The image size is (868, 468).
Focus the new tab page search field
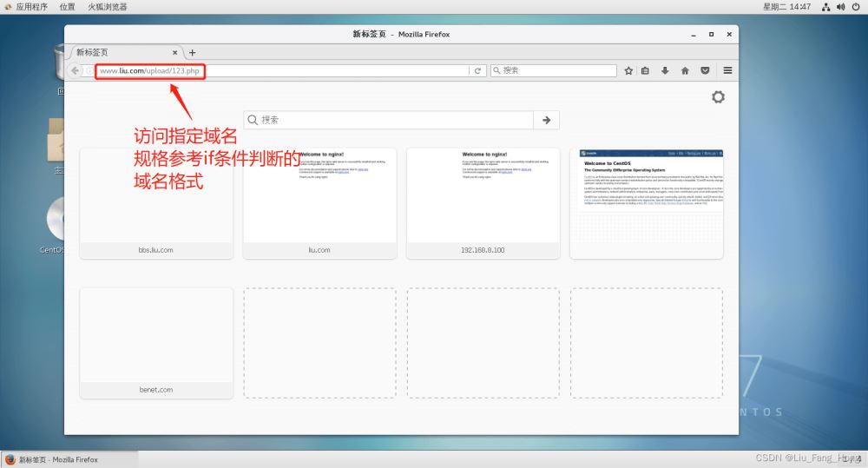[389, 120]
